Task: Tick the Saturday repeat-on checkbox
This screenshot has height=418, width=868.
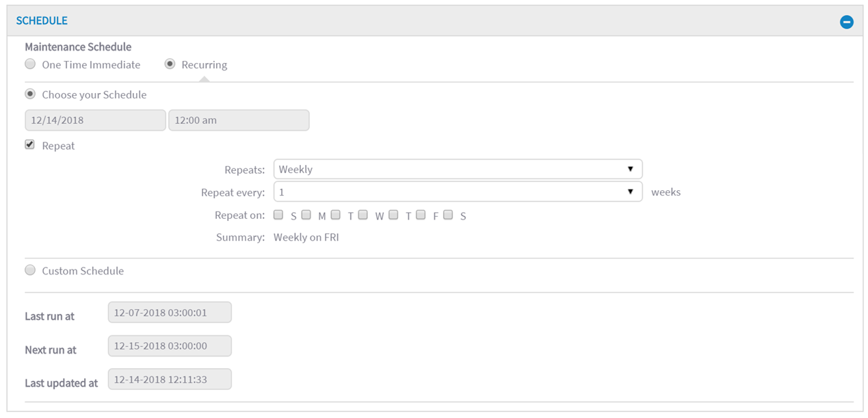Action: point(448,215)
